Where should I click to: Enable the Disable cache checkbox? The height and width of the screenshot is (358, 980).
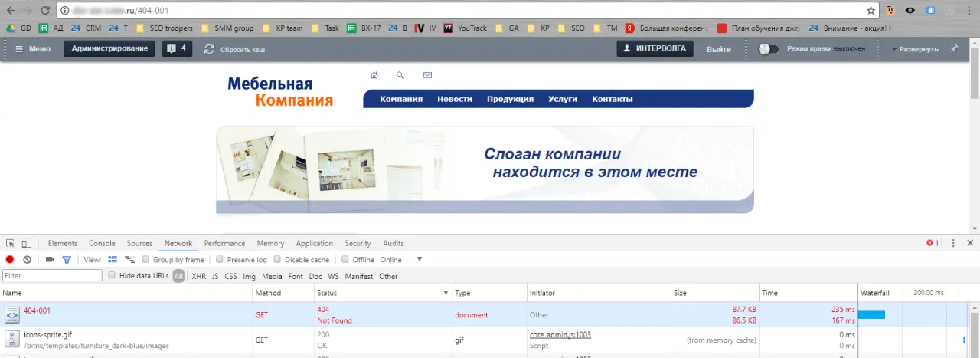278,260
